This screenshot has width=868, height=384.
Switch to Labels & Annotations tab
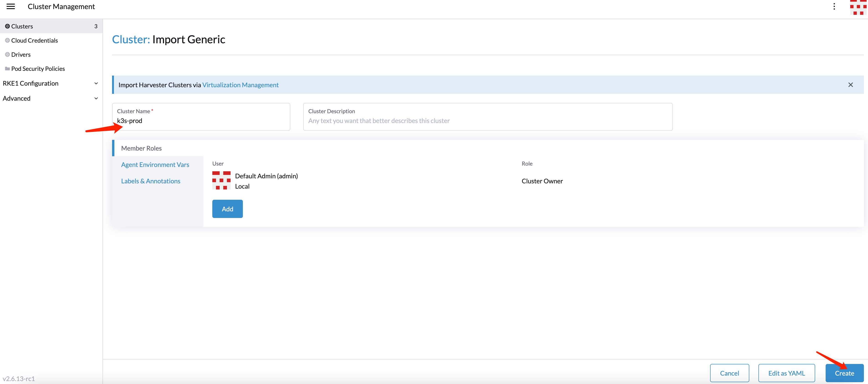pyautogui.click(x=151, y=181)
